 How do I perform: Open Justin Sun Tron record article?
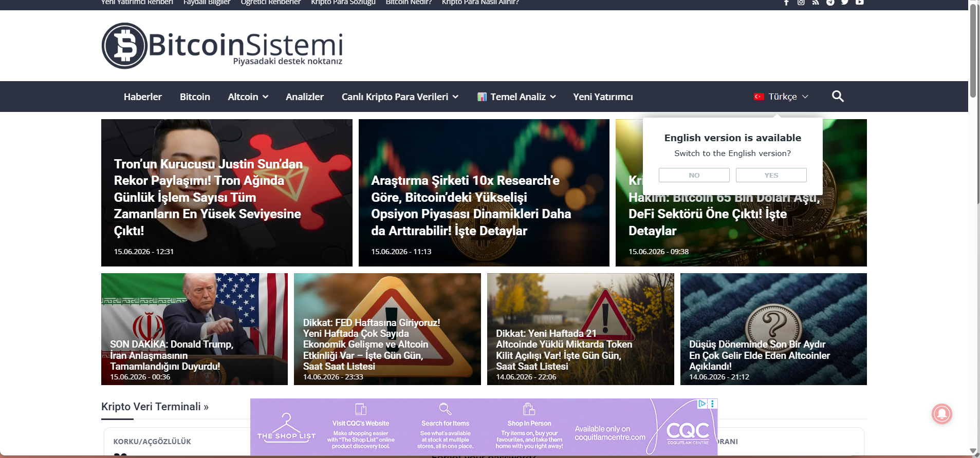coord(227,193)
